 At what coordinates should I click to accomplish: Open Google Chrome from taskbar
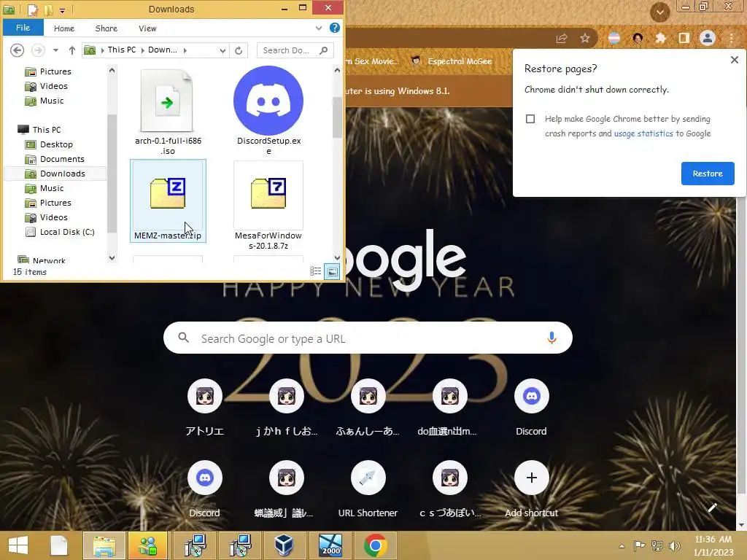(376, 545)
